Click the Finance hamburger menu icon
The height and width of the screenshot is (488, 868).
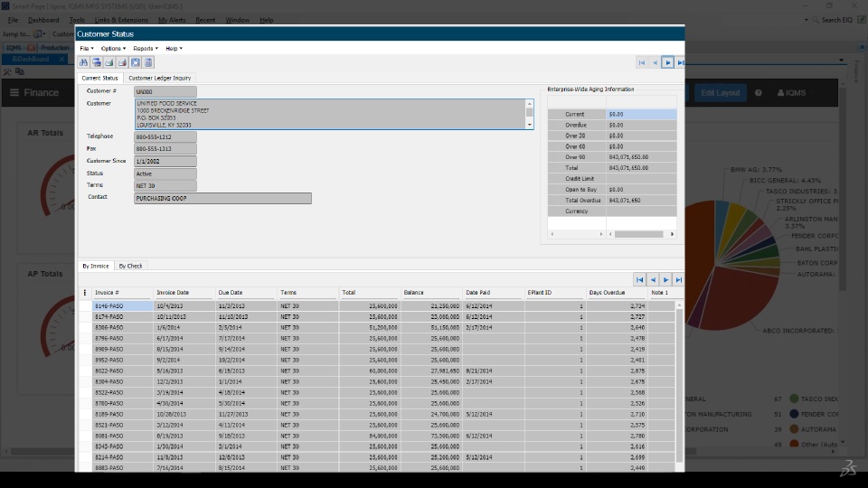[14, 92]
